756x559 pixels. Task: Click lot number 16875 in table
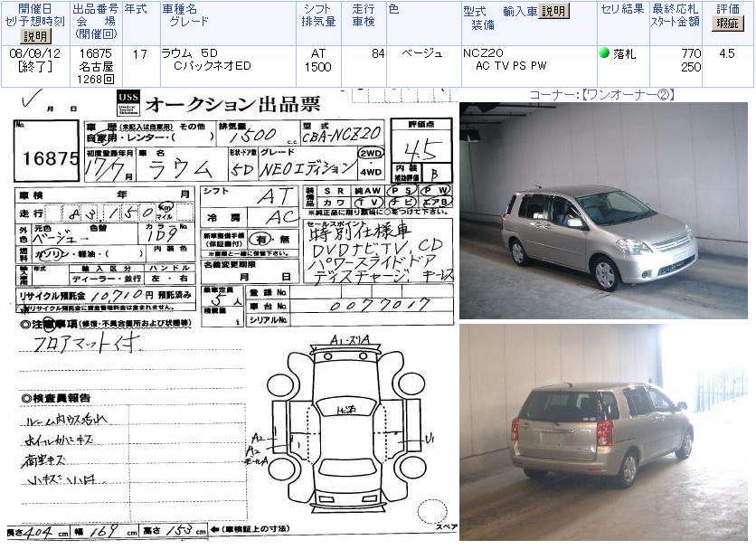tap(96, 53)
